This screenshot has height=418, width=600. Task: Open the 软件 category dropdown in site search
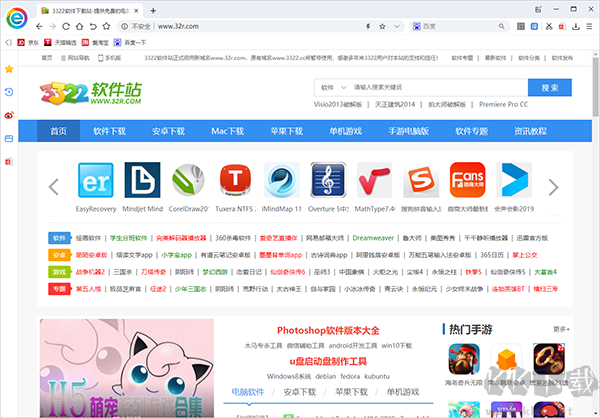[333, 88]
